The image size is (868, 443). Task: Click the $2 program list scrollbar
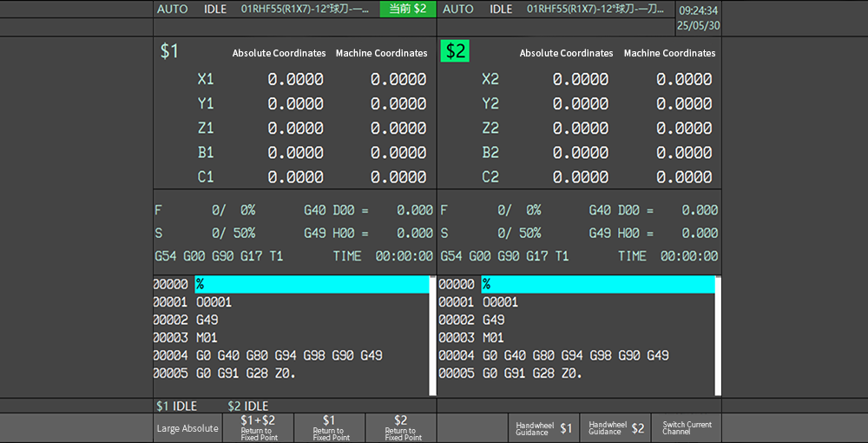click(x=718, y=337)
